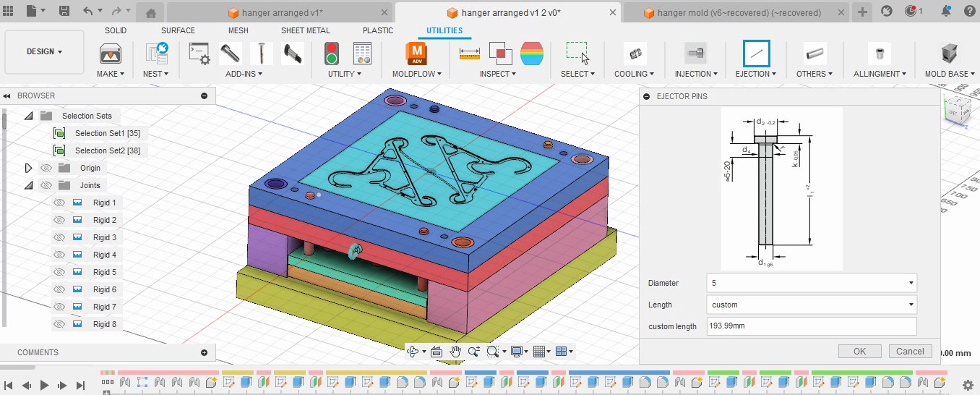
Task: Collapse the Selection Sets folder
Action: [28, 116]
